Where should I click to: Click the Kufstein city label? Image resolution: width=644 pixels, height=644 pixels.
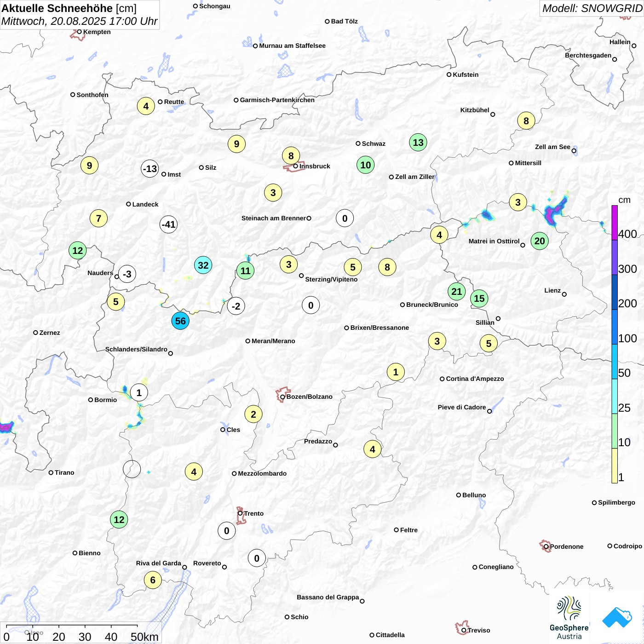466,75
